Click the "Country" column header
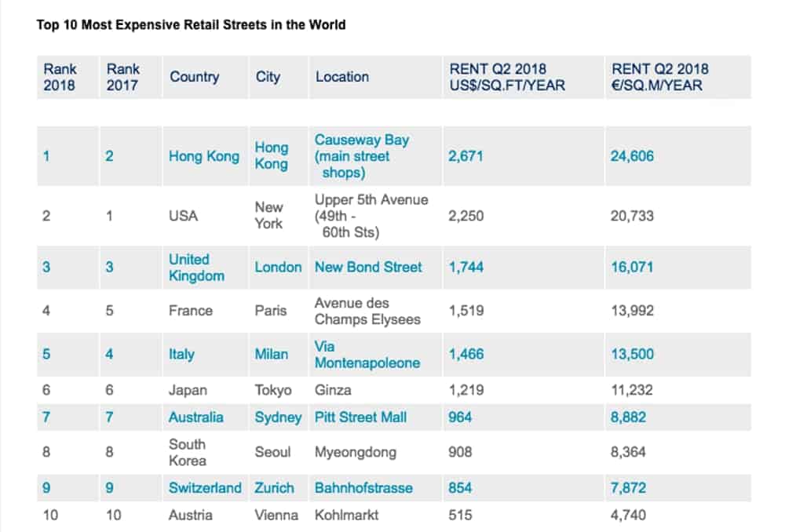The height and width of the screenshot is (532, 785). click(x=194, y=77)
